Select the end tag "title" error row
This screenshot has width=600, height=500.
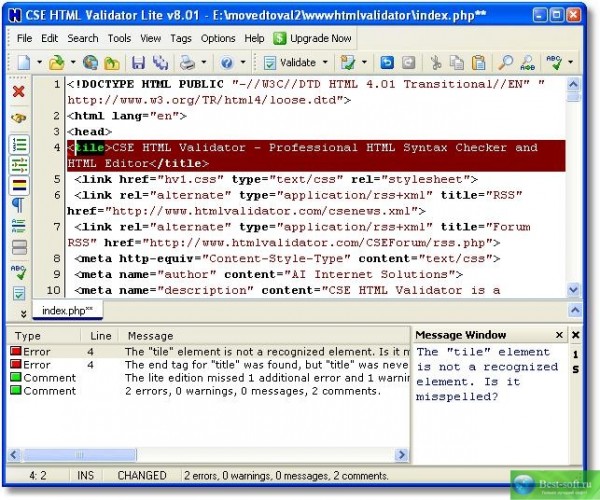209,365
